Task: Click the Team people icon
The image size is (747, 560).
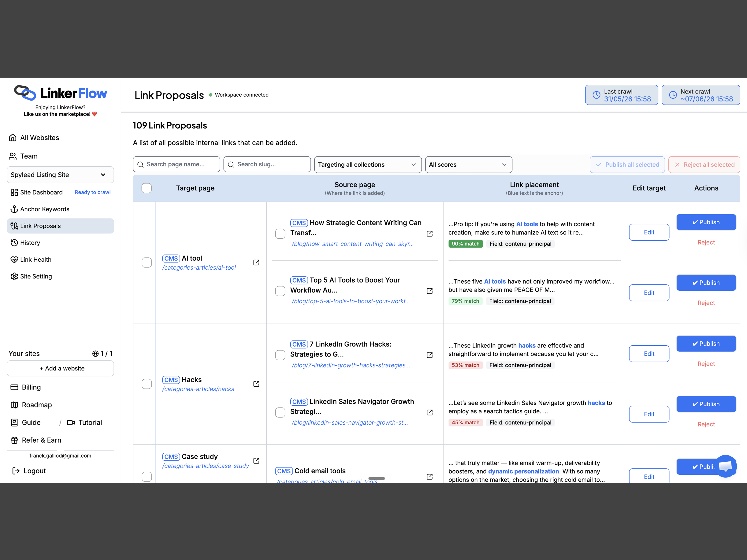Action: pyautogui.click(x=13, y=156)
